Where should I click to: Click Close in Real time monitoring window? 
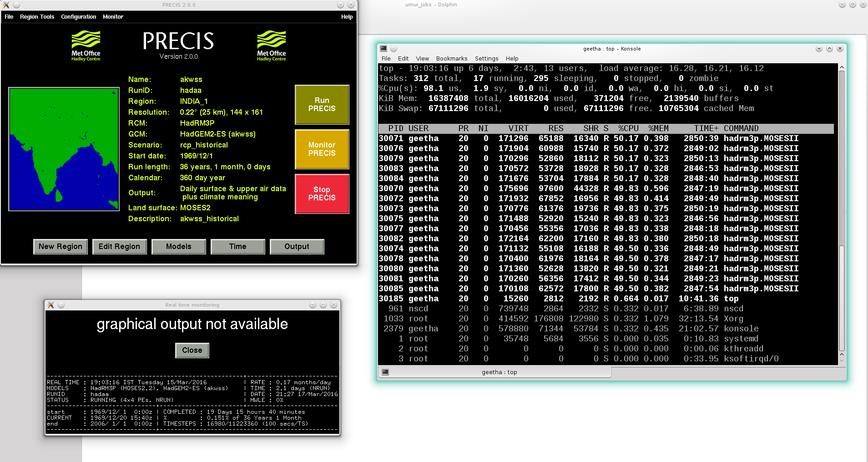pos(192,350)
